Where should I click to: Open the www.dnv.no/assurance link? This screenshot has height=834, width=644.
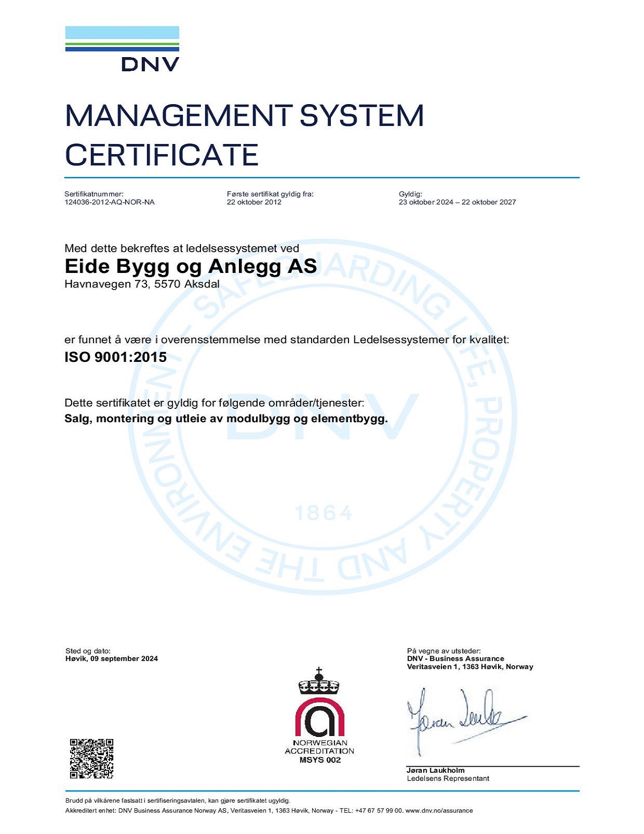click(439, 811)
